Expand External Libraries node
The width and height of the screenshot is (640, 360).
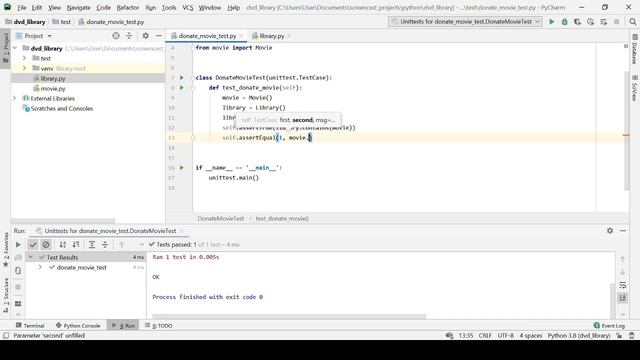pyautogui.click(x=15, y=98)
